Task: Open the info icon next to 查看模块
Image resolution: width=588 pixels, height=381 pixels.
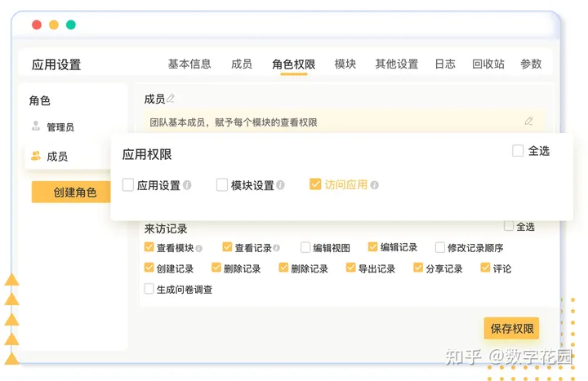Action: (x=198, y=248)
